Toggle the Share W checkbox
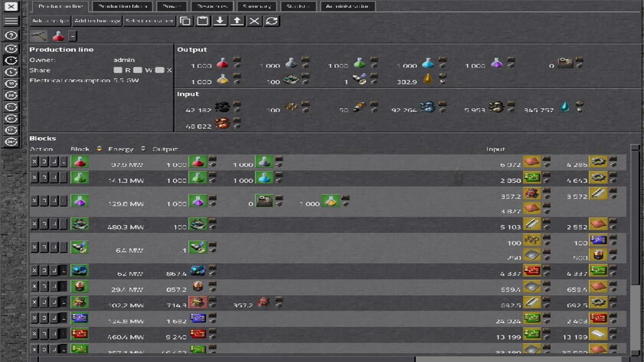This screenshot has height=362, width=644. coord(138,70)
